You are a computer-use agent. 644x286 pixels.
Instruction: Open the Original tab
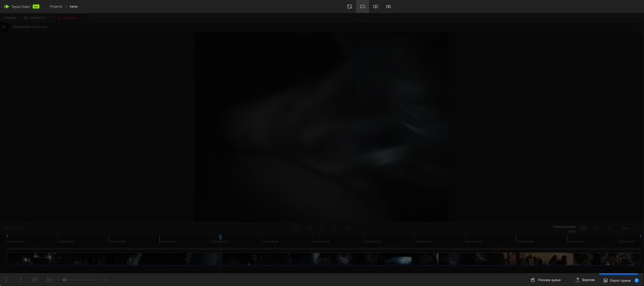click(x=9, y=17)
